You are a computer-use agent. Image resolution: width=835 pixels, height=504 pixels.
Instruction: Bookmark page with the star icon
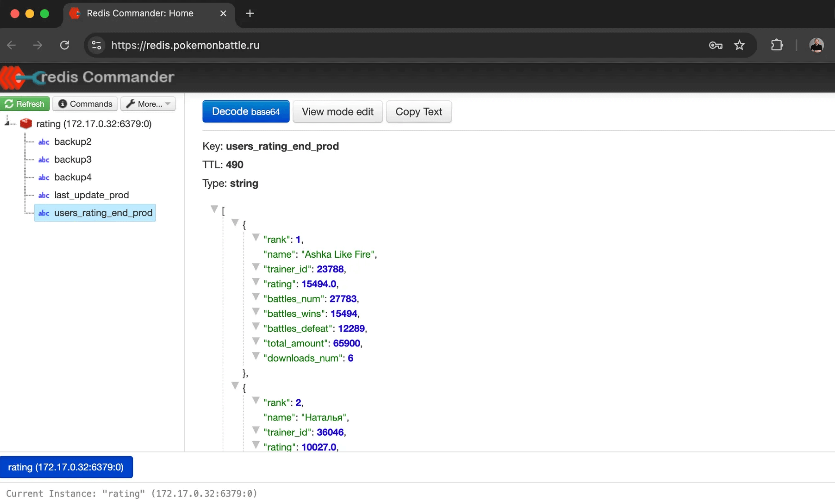pyautogui.click(x=739, y=45)
